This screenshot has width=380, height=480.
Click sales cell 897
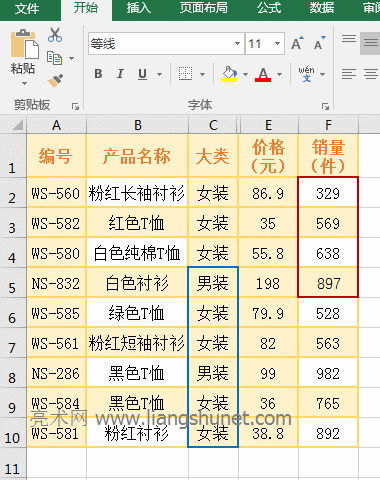coord(328,283)
